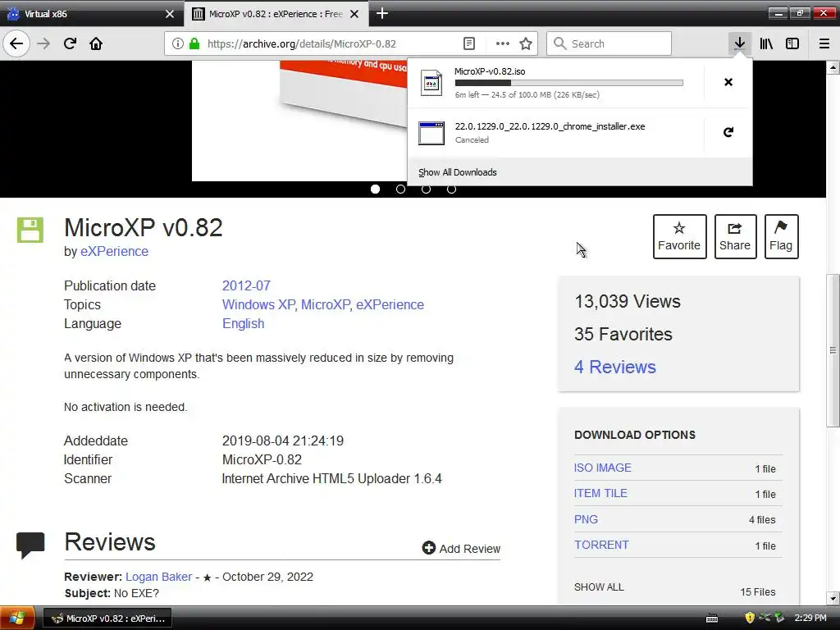The height and width of the screenshot is (630, 840).
Task: Click the page scrollbar down arrow
Action: coord(833,598)
